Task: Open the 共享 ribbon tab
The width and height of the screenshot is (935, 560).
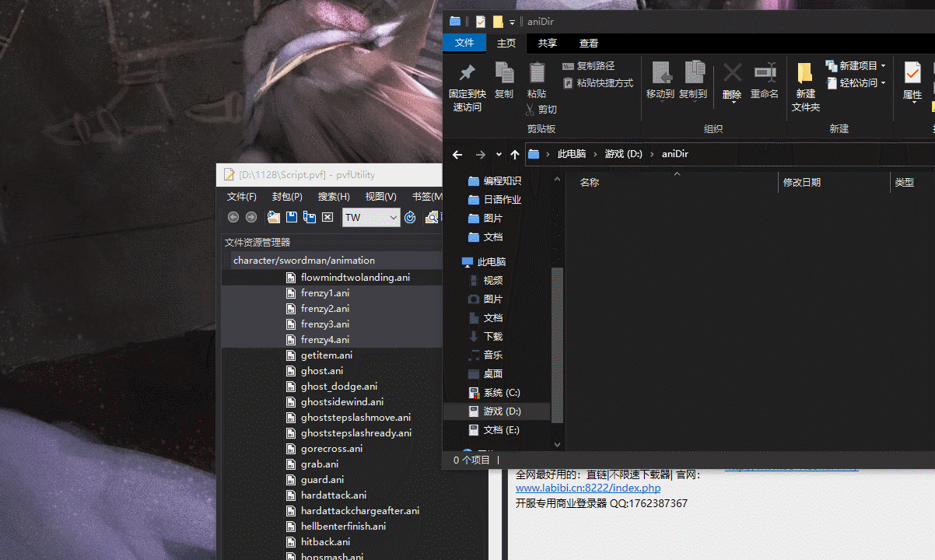Action: tap(548, 44)
